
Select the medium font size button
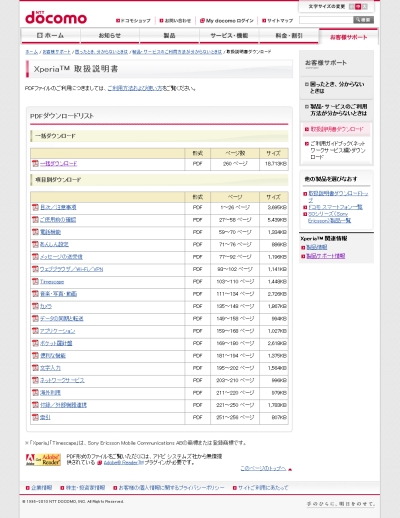point(358,7)
